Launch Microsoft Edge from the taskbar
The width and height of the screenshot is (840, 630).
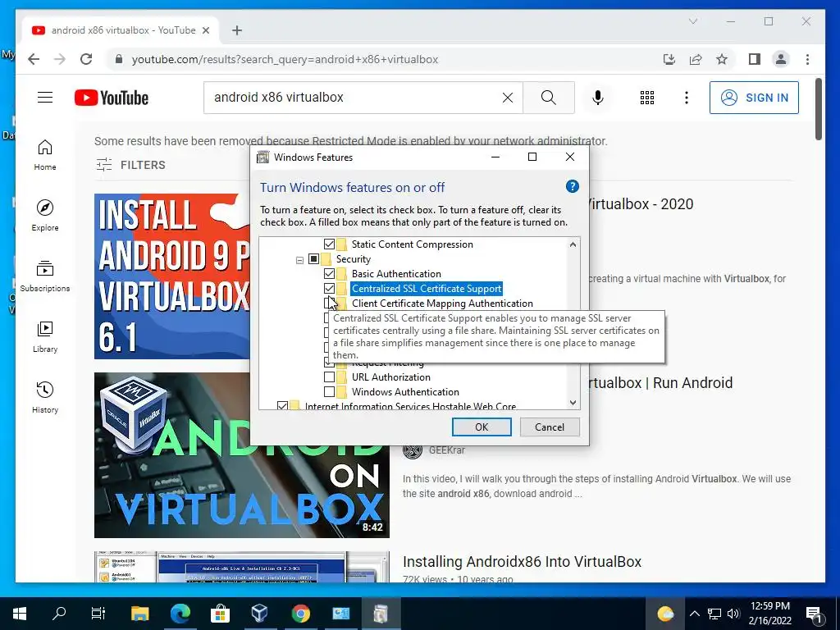180,613
